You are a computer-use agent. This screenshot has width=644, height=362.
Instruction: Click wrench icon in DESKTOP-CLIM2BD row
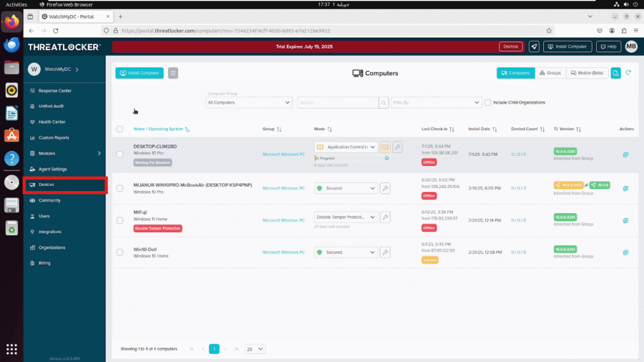click(397, 147)
